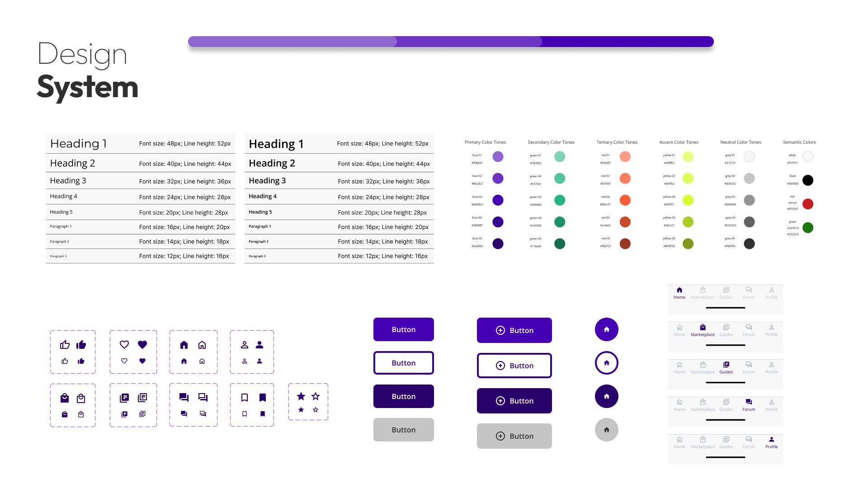Viewport: 868px width, 488px height.
Task: Click the large filled chat bubbles icon
Action: 184,398
